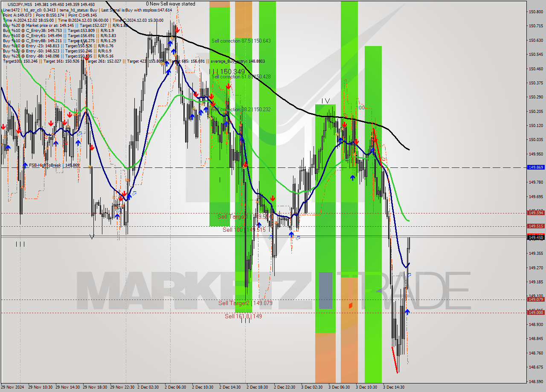Click 'Sell Target2 | 149.079' label
Viewport: 546px width, 392px height.
pos(245,303)
